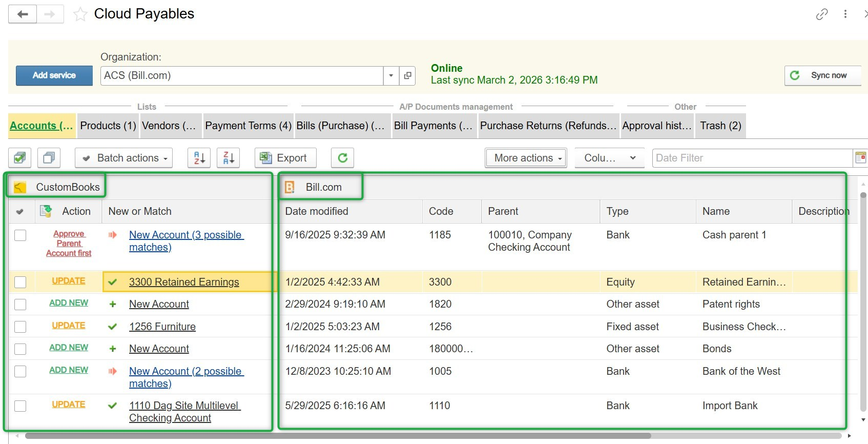The width and height of the screenshot is (868, 444).
Task: Check all rows using select-all icon
Action: click(20, 158)
